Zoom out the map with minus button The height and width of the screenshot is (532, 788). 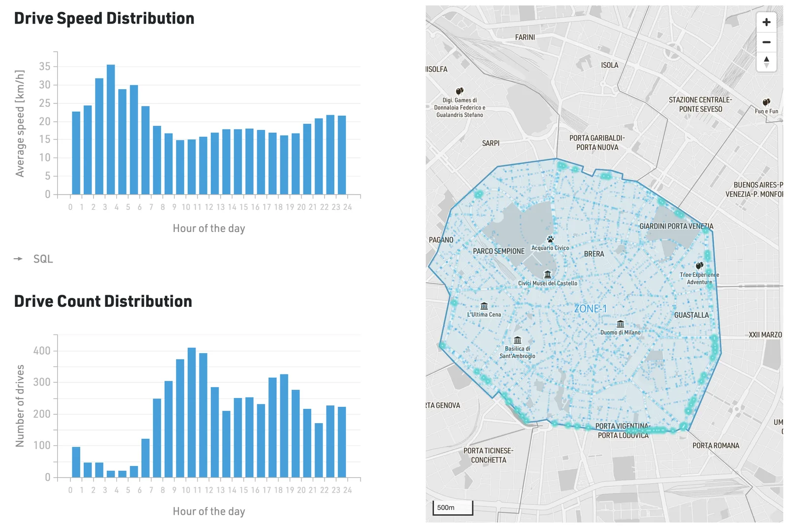click(x=766, y=42)
